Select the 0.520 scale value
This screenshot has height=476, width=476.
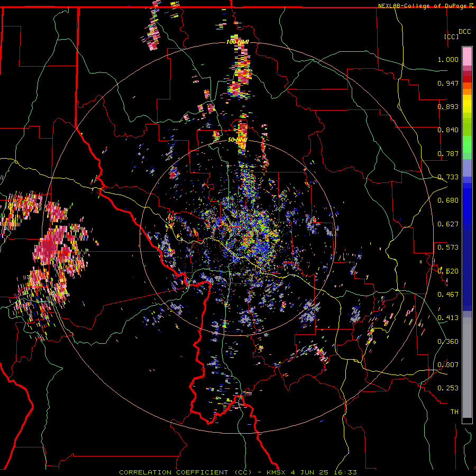[448, 271]
